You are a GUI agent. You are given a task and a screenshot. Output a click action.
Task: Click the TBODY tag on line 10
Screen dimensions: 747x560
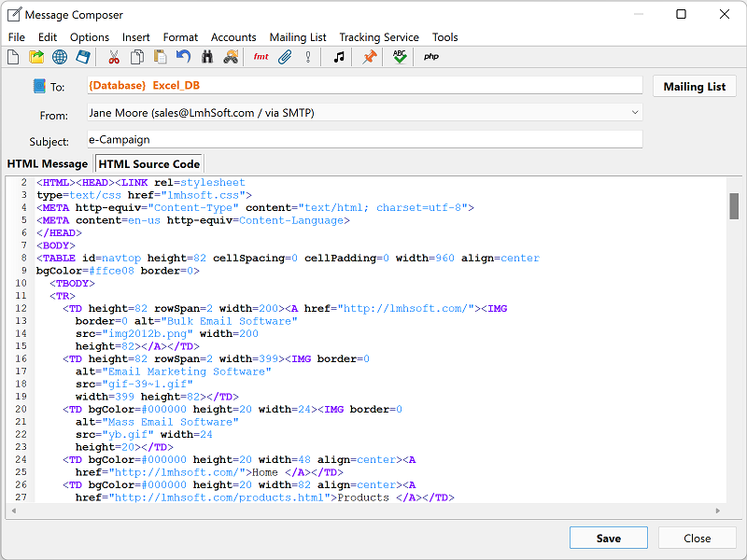point(72,284)
